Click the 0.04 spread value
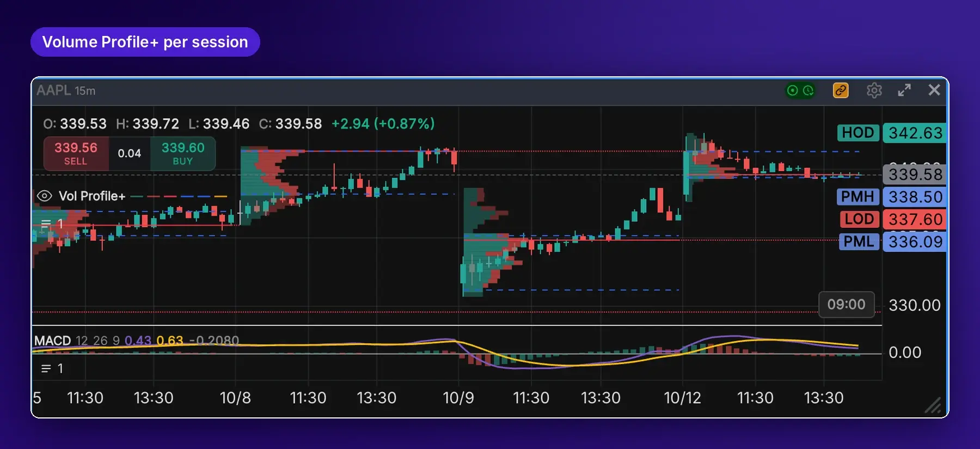The height and width of the screenshot is (449, 980). (130, 154)
